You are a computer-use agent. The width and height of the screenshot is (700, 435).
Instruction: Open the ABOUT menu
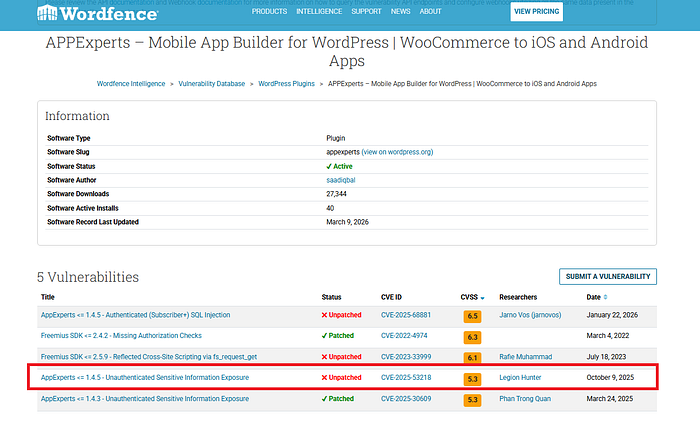(430, 11)
